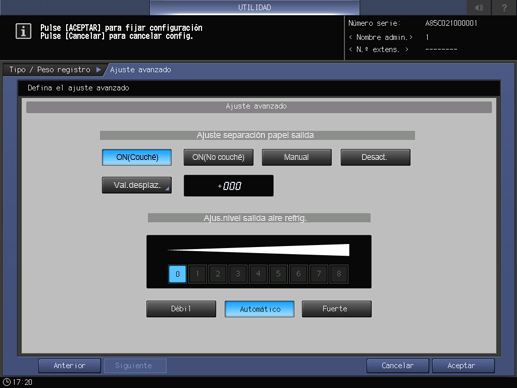This screenshot has width=517, height=388.
Task: Select air level 1
Action: pyautogui.click(x=197, y=274)
